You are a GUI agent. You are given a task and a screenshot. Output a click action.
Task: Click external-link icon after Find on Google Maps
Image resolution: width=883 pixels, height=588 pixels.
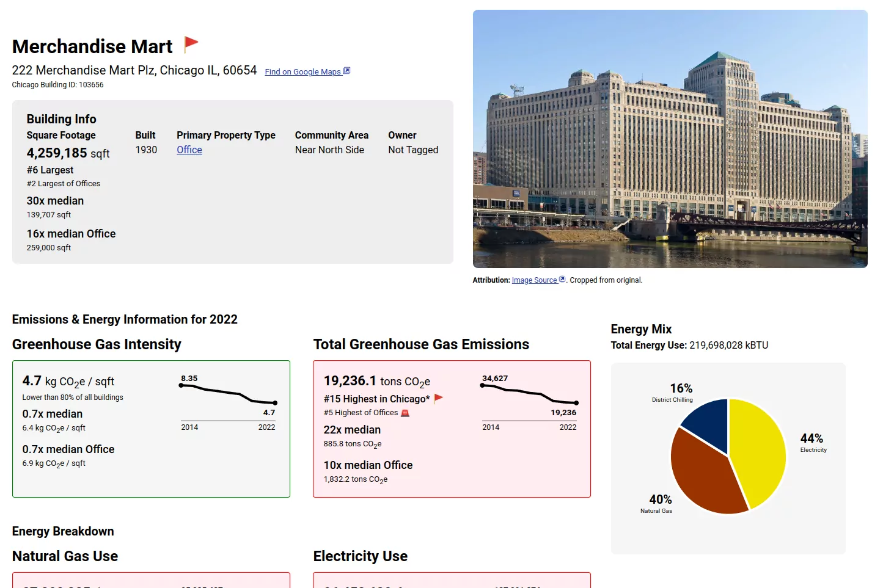[346, 71]
